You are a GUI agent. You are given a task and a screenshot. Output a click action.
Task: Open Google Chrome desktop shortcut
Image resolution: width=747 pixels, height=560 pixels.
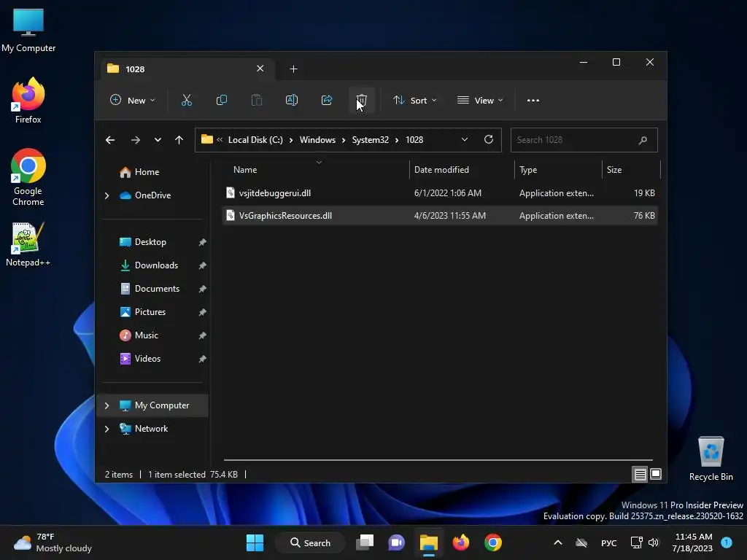click(28, 177)
